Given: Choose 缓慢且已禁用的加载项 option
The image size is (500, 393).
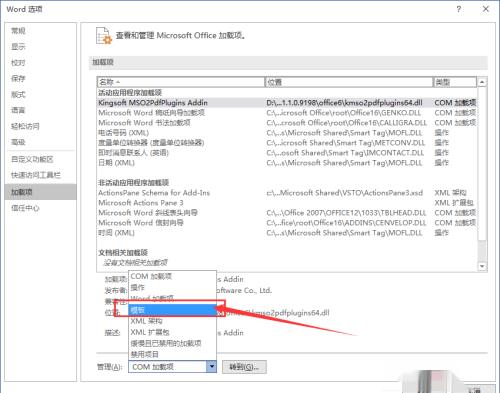Looking at the screenshot, I should point(172,343).
